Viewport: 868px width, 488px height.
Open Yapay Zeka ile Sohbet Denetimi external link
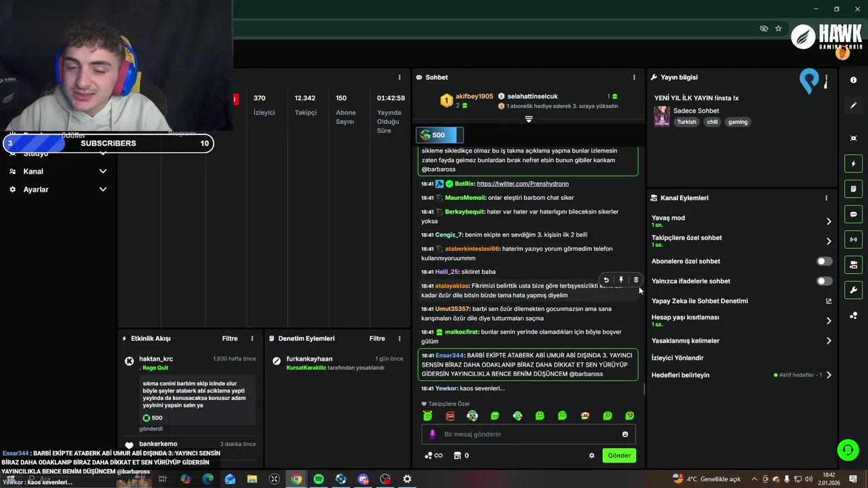pos(829,301)
